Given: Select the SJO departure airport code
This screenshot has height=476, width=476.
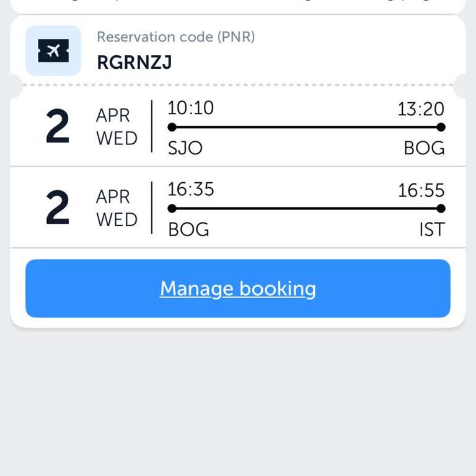Looking at the screenshot, I should pyautogui.click(x=185, y=148).
